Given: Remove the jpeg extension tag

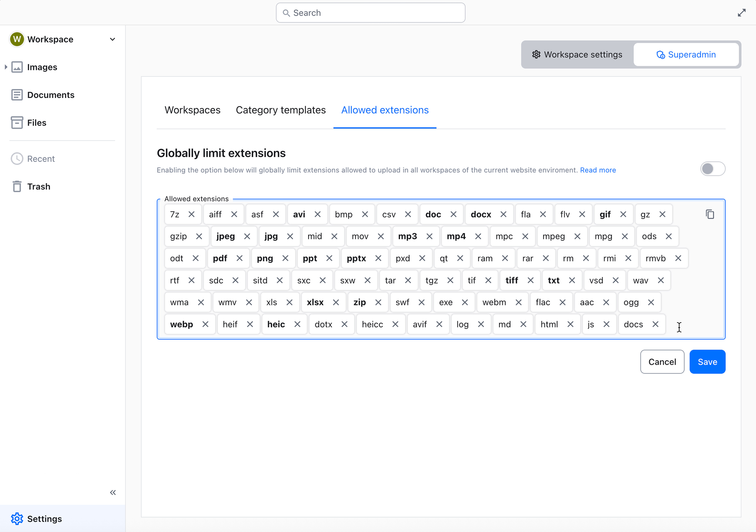Looking at the screenshot, I should [x=247, y=236].
